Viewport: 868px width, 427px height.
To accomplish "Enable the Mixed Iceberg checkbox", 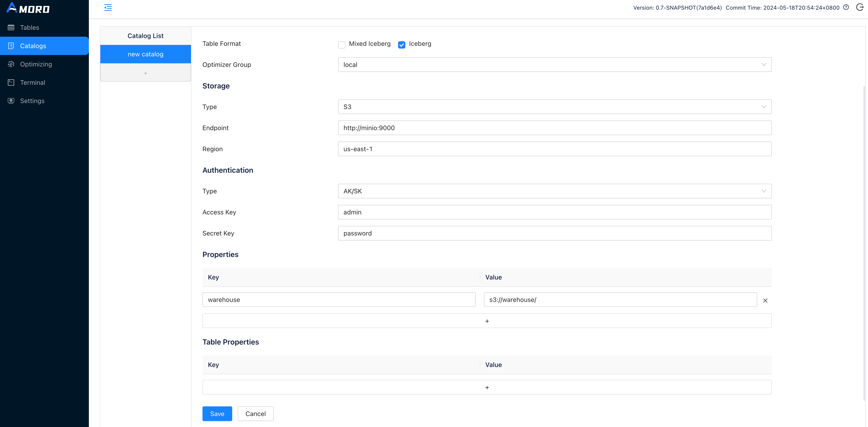I will [x=342, y=45].
